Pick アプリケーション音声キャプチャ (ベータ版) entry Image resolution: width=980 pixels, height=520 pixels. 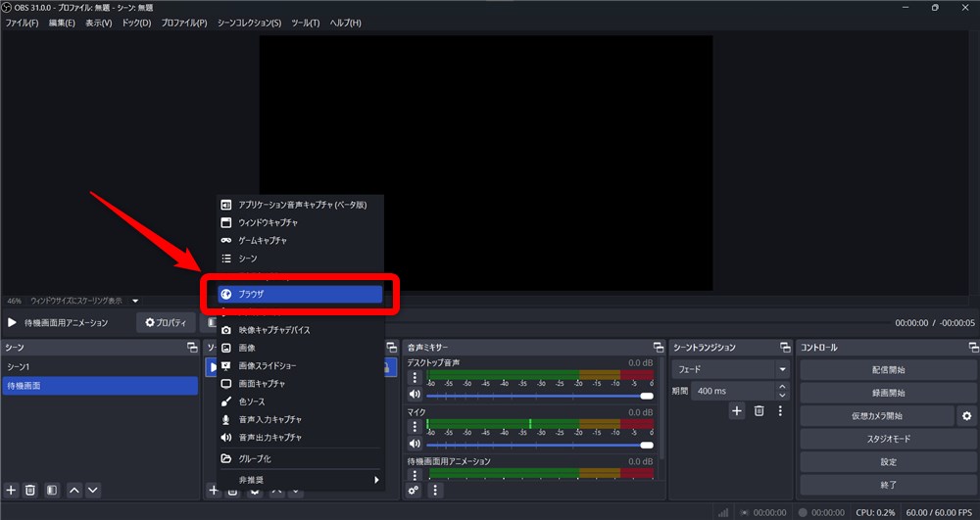300,205
